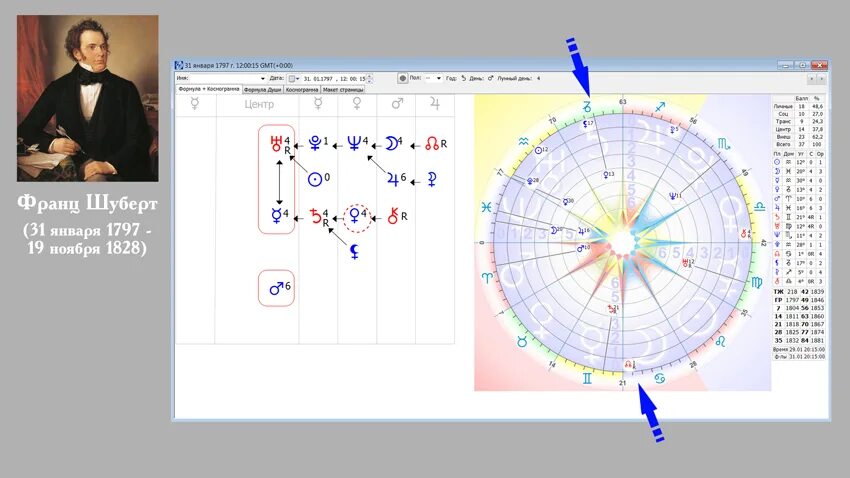Select red Saturn symbol in formula
The image size is (850, 478).
[315, 216]
